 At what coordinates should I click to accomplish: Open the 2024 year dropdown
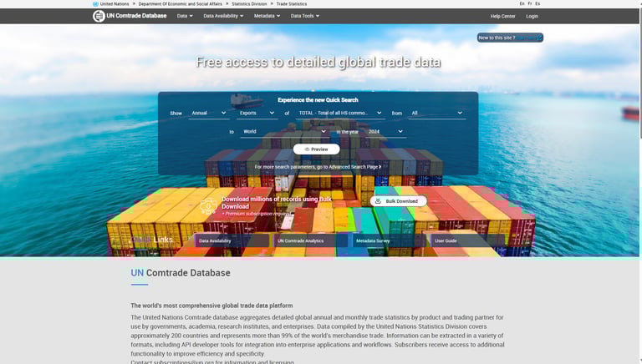pos(385,132)
